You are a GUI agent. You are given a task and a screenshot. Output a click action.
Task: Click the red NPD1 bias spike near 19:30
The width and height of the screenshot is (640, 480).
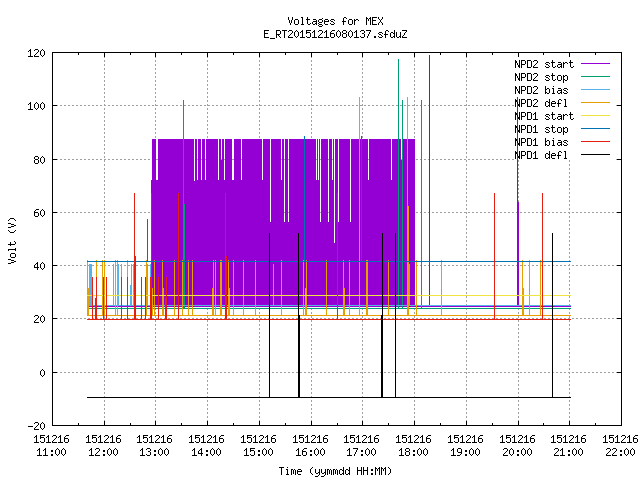click(494, 256)
